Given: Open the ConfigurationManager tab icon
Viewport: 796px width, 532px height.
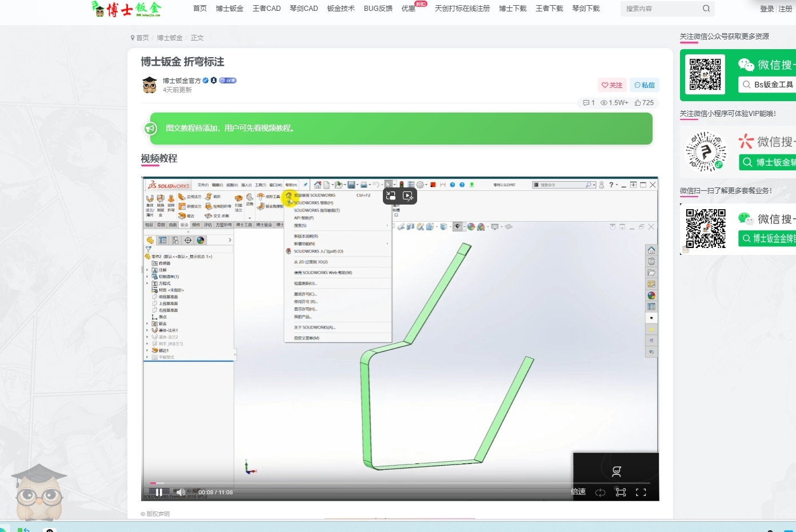Looking at the screenshot, I should click(x=175, y=241).
